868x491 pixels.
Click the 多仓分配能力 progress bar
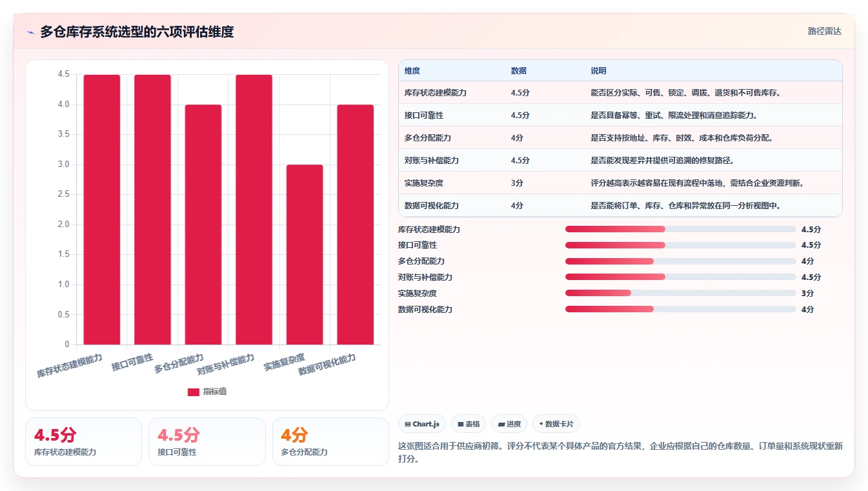pos(680,261)
